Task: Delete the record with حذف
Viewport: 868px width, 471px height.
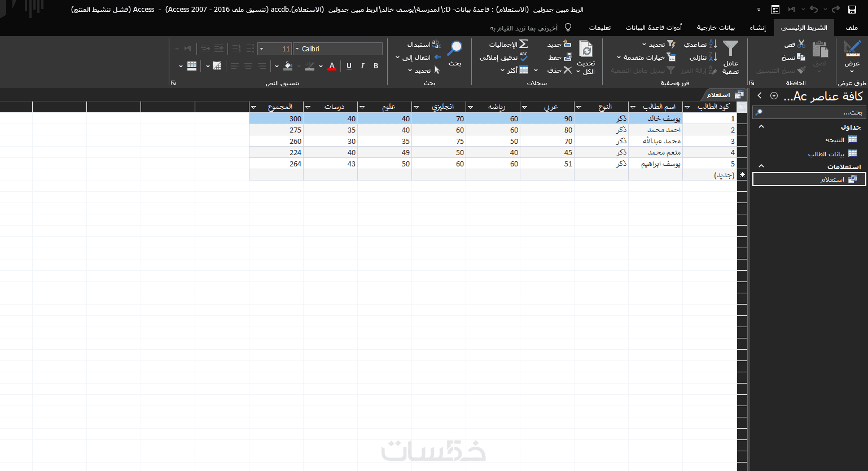Action: tap(559, 70)
